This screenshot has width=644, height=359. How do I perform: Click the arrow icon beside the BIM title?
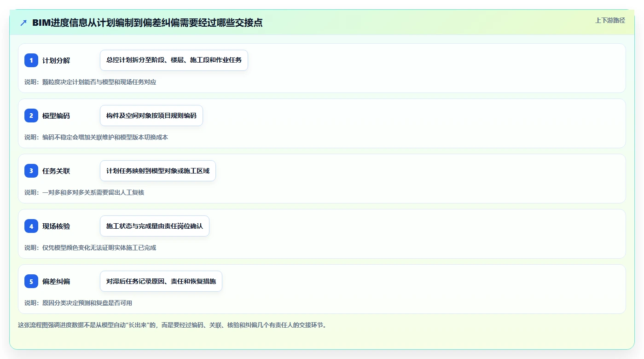23,23
